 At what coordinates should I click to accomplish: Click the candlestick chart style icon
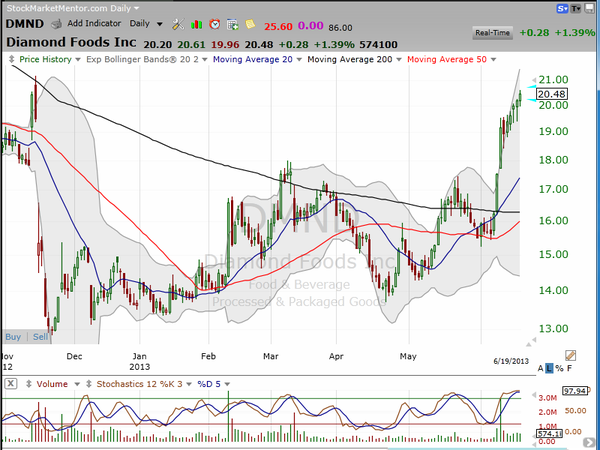point(196,24)
